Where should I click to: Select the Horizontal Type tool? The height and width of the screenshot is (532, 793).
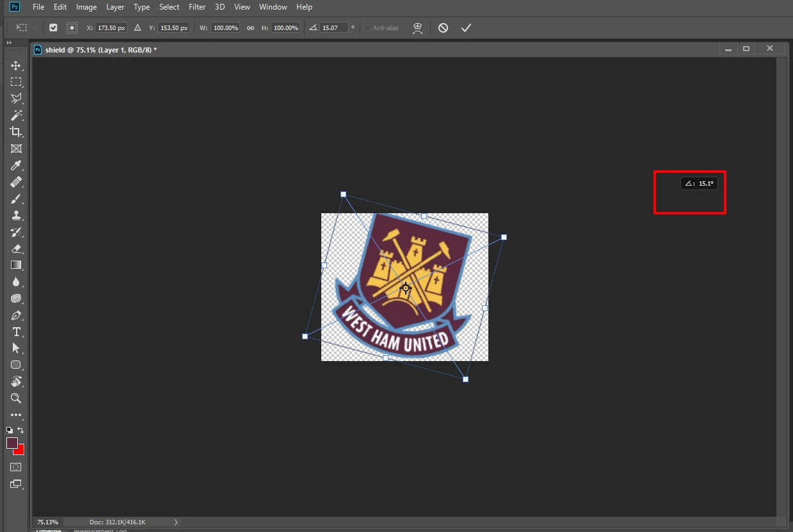[16, 332]
